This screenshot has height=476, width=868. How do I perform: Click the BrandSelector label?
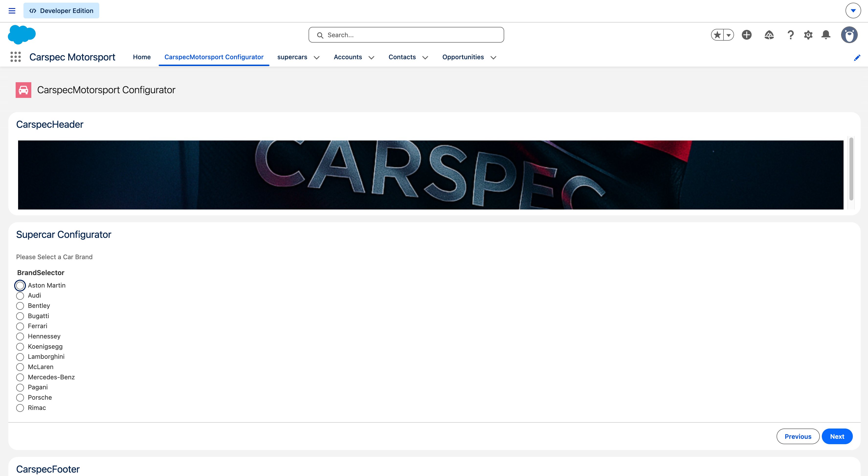click(40, 273)
